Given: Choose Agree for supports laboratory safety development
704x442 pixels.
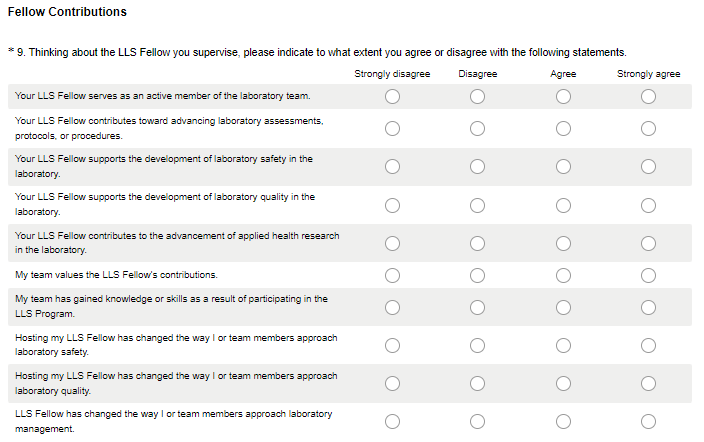Looking at the screenshot, I should (563, 167).
